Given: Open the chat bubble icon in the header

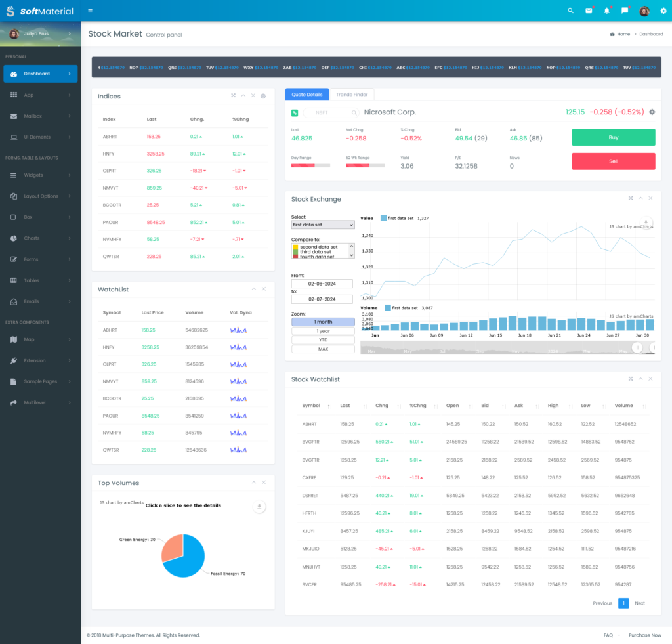Looking at the screenshot, I should click(624, 11).
